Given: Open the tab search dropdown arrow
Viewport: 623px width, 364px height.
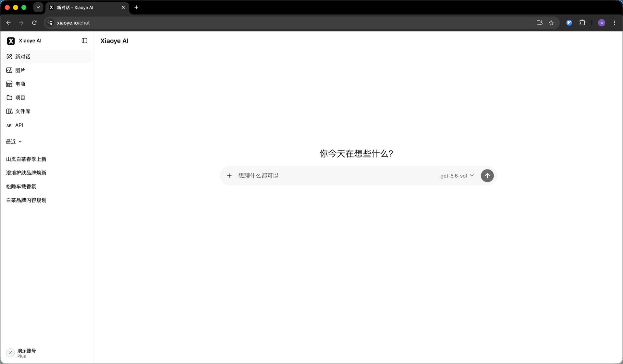Looking at the screenshot, I should [x=38, y=7].
